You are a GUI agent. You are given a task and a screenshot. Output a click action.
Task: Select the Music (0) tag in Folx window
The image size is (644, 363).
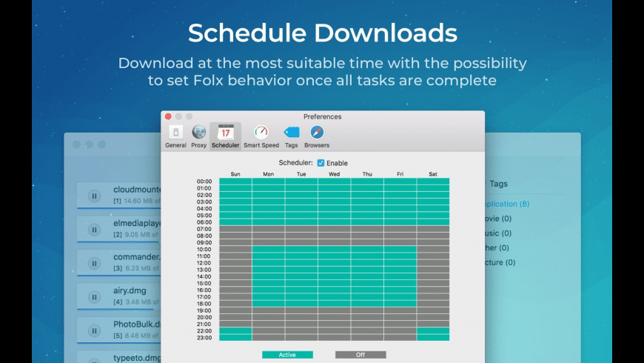click(497, 233)
